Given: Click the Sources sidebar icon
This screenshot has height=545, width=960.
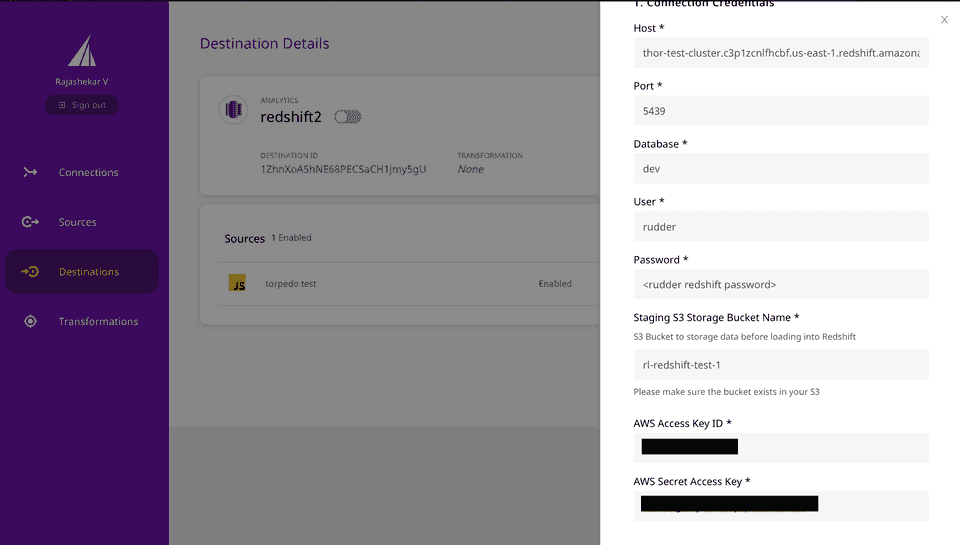Looking at the screenshot, I should (x=30, y=222).
